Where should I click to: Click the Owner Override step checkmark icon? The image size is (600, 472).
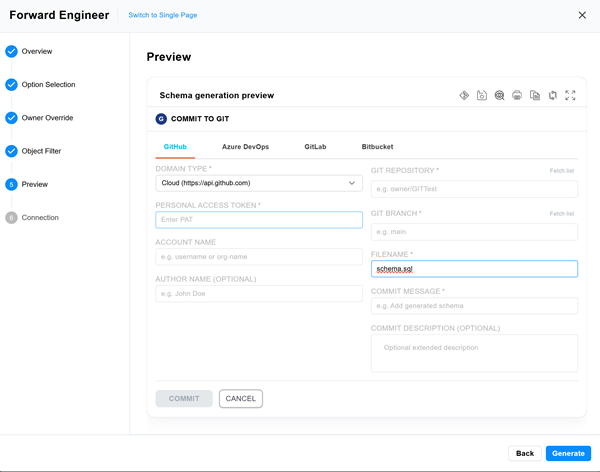click(x=11, y=118)
